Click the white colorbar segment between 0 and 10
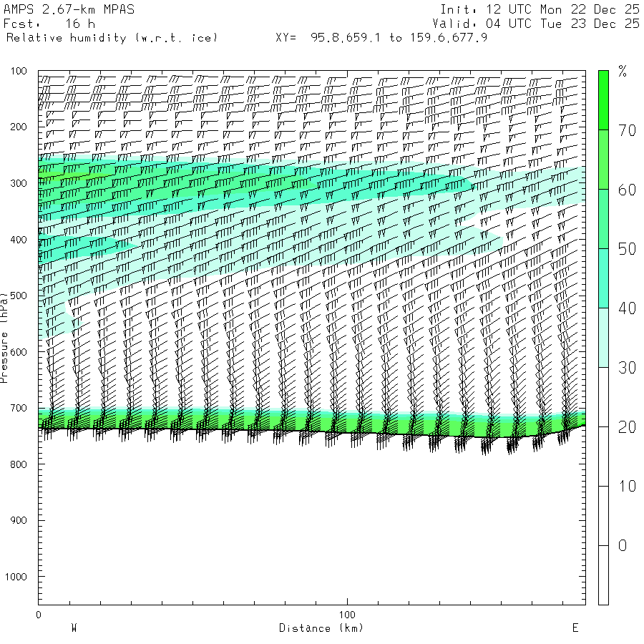The image size is (644, 644). (603, 516)
